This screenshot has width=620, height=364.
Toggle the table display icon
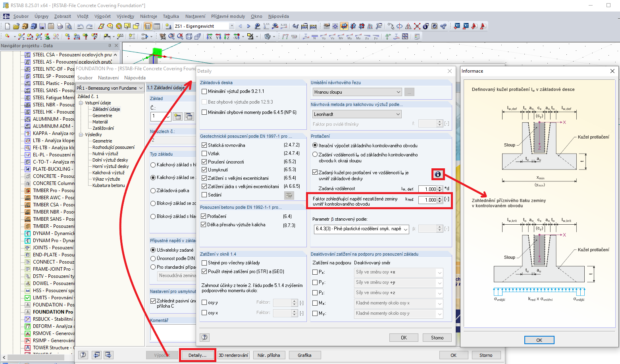coord(157,26)
